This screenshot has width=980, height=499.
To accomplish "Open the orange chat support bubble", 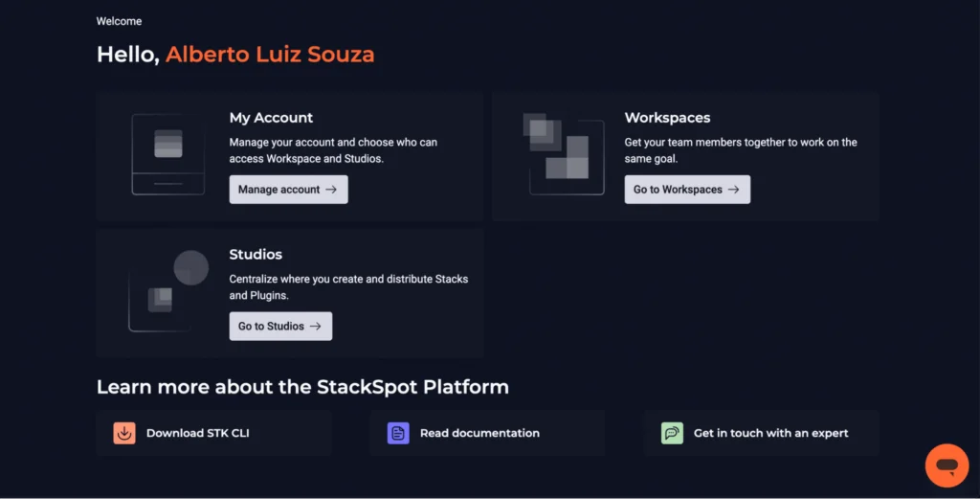I will [947, 465].
